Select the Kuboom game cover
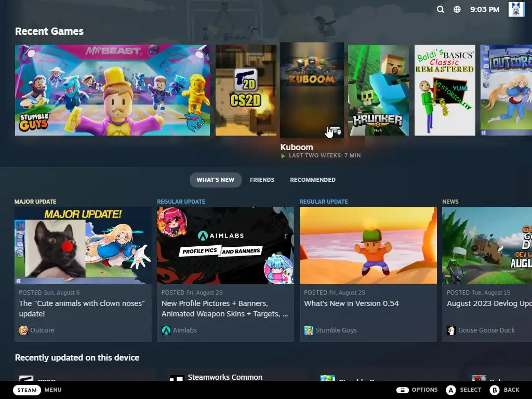This screenshot has width=532, height=399. [x=312, y=90]
